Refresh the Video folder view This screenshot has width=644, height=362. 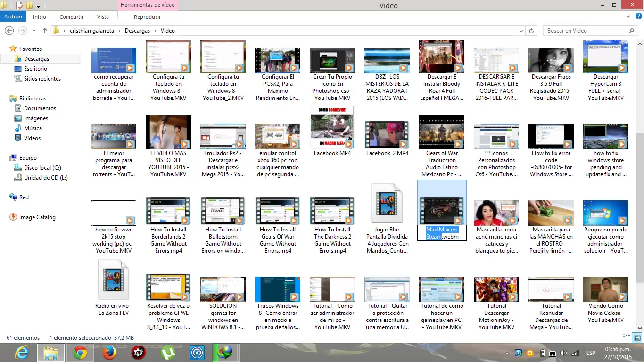tap(531, 31)
